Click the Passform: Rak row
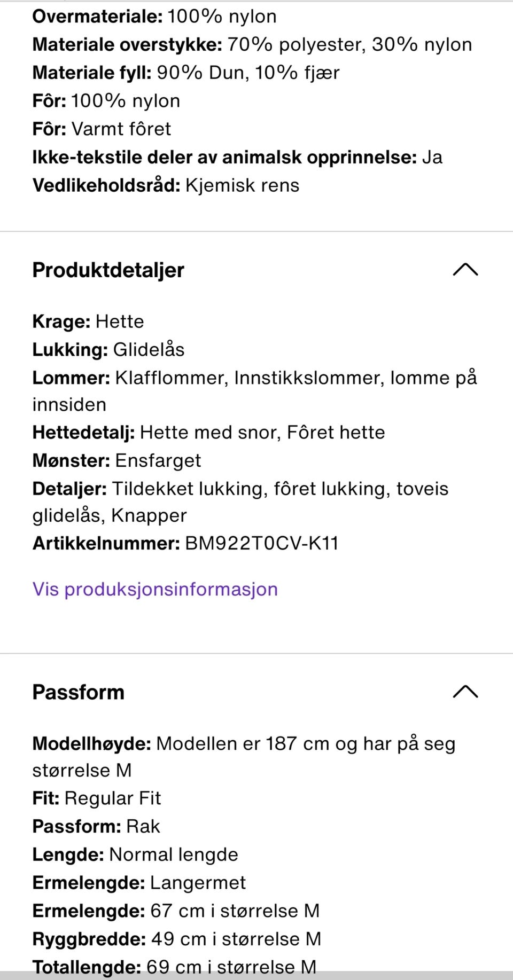Viewport: 513px width, 980px height. point(96,827)
